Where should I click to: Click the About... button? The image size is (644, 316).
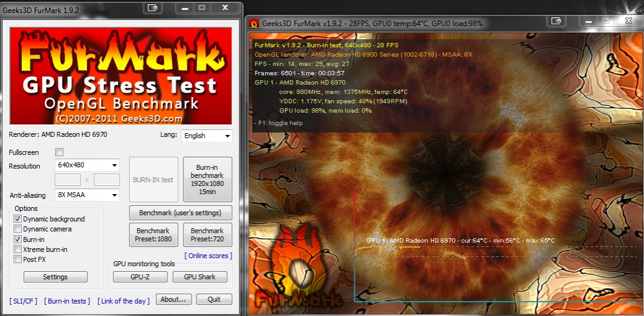[x=173, y=299]
